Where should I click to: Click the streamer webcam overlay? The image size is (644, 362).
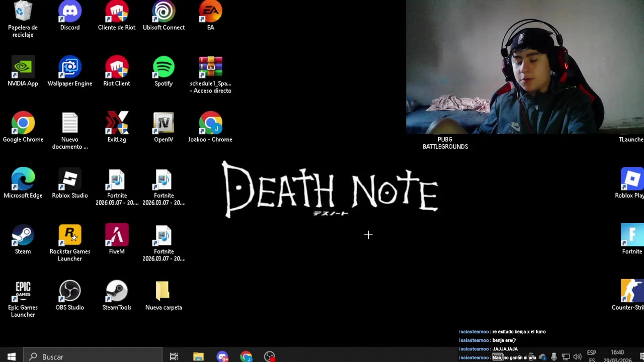(x=525, y=66)
